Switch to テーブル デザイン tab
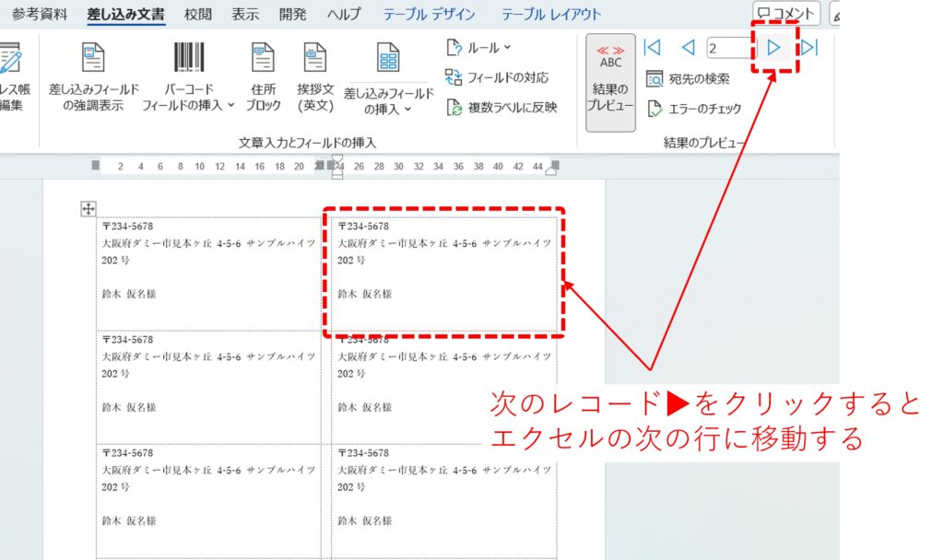Image resolution: width=944 pixels, height=560 pixels. 430,14
